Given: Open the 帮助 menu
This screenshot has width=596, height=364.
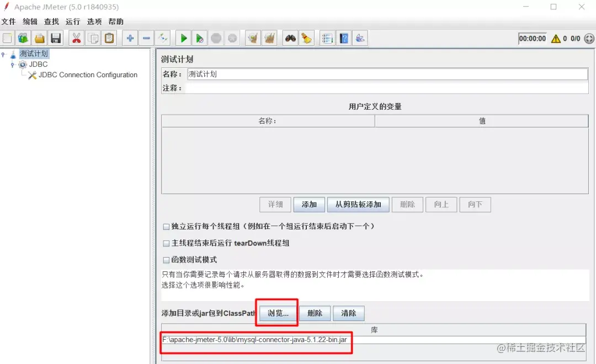Looking at the screenshot, I should 116,22.
